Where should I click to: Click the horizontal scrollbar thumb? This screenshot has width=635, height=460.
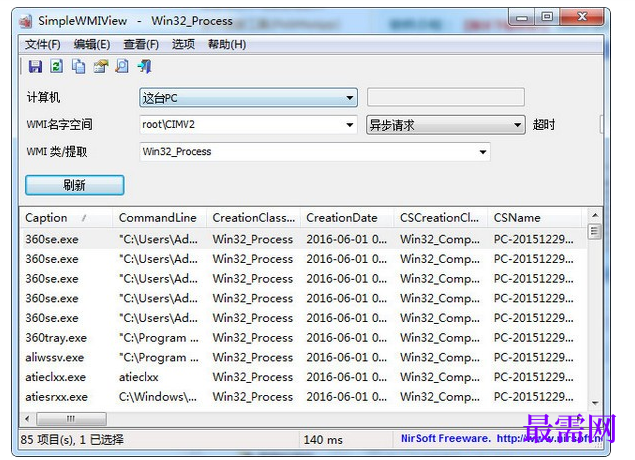(x=71, y=418)
